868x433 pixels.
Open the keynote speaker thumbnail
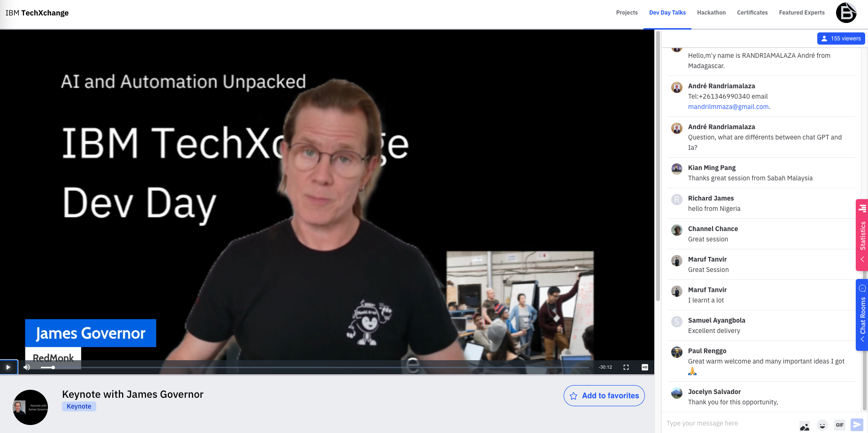pyautogui.click(x=30, y=407)
